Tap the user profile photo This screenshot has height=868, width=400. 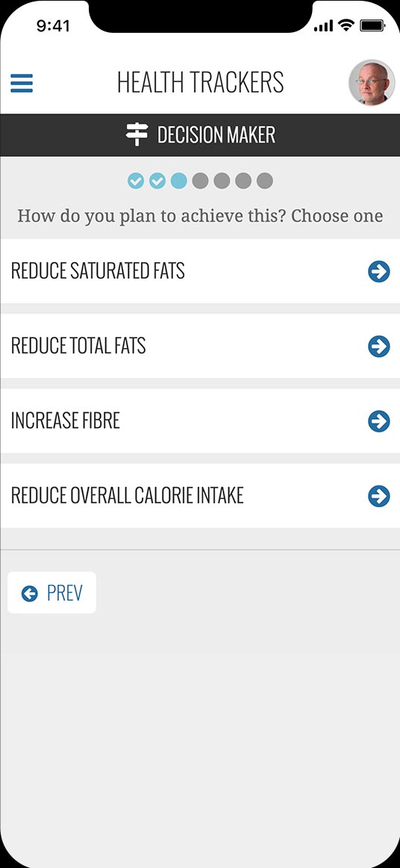coord(372,82)
